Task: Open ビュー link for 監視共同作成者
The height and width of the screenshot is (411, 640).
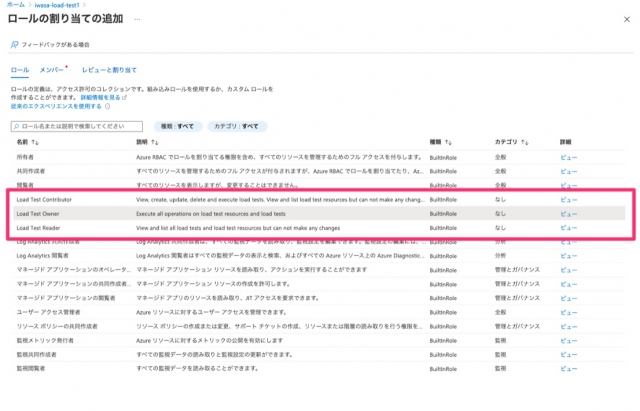Action: 569,355
